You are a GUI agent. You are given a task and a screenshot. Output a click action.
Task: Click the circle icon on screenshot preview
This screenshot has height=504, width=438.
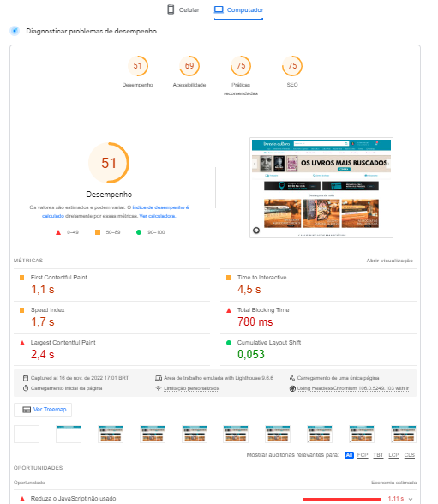click(256, 230)
